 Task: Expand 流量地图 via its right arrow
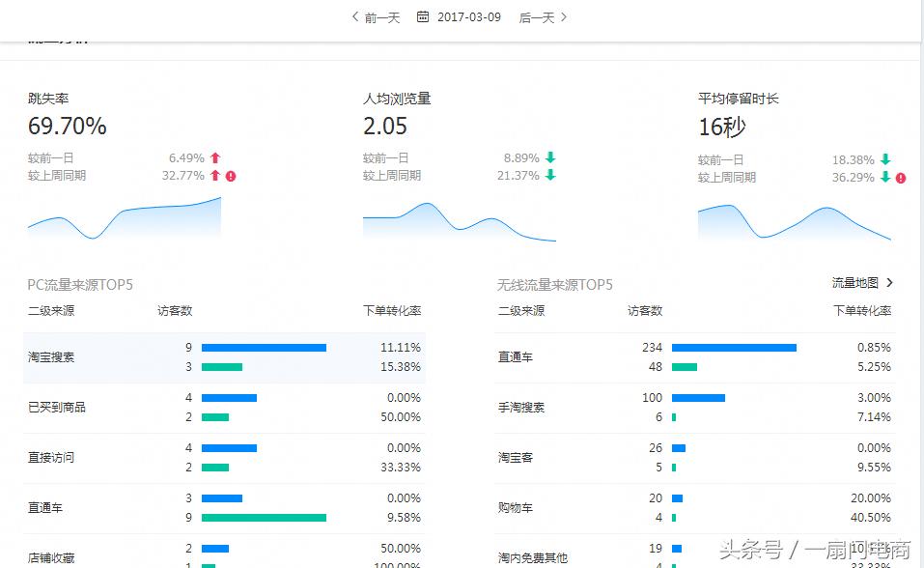(890, 284)
